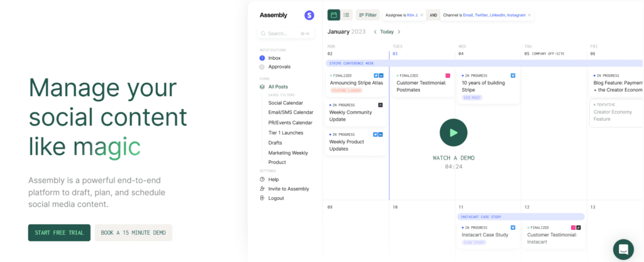The image size is (644, 262).
Task: Open the Filter button
Action: click(x=367, y=15)
